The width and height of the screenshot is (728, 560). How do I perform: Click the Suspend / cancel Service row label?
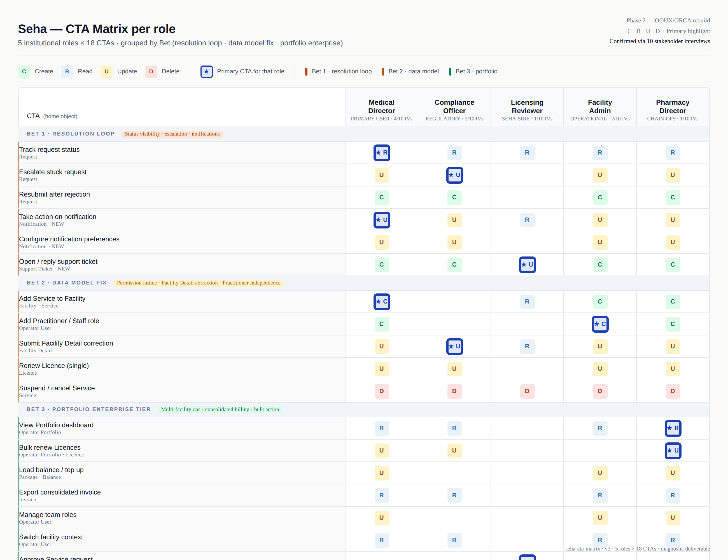tap(57, 388)
